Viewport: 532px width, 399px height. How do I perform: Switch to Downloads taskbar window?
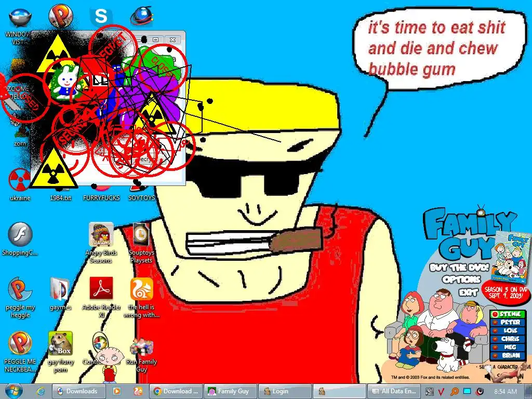[x=79, y=391]
